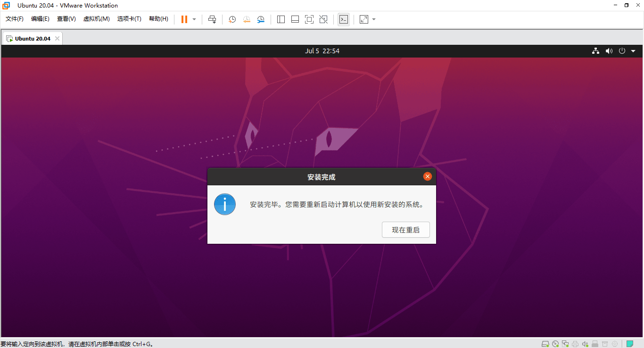Revert the VM to its previous snapshot

(x=247, y=19)
